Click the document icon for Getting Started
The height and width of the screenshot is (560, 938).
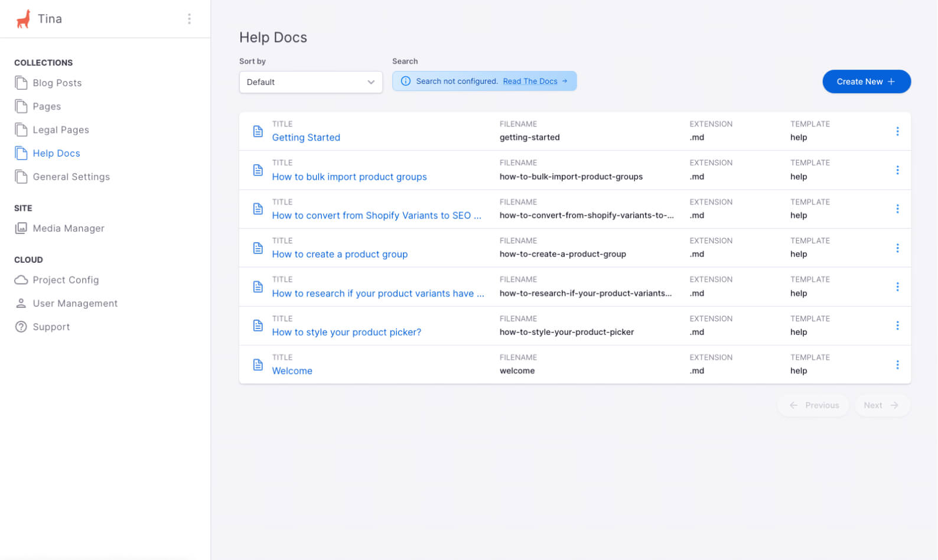258,131
